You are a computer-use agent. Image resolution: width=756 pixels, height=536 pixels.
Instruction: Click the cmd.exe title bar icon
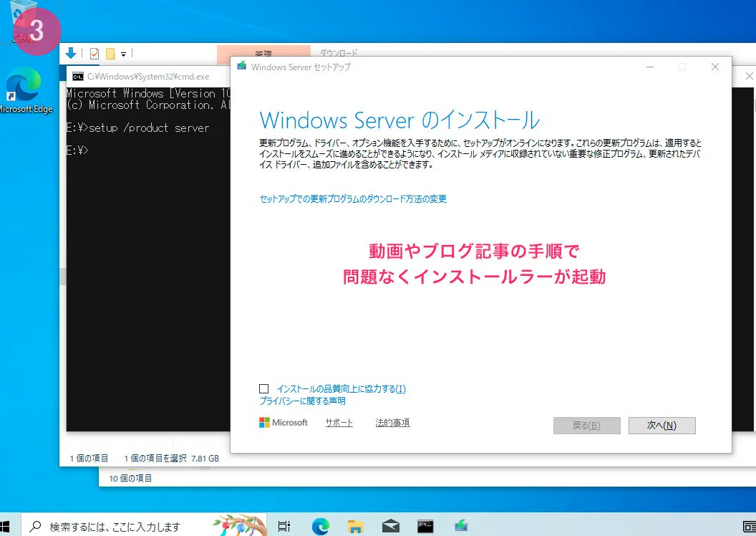77,77
